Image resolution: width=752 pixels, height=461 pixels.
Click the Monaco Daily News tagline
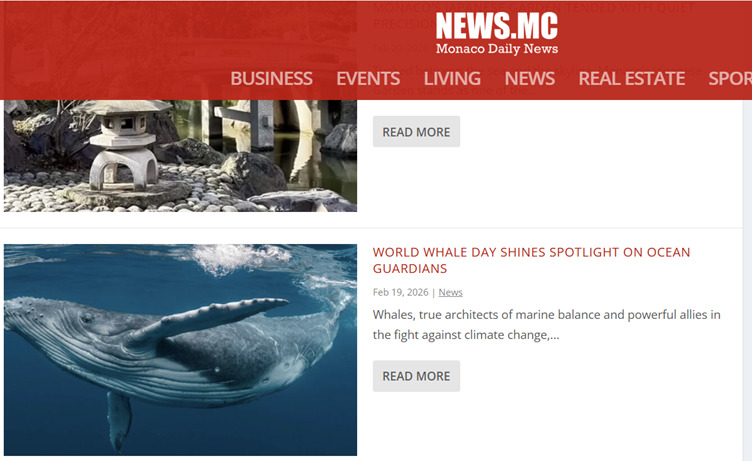pos(497,49)
